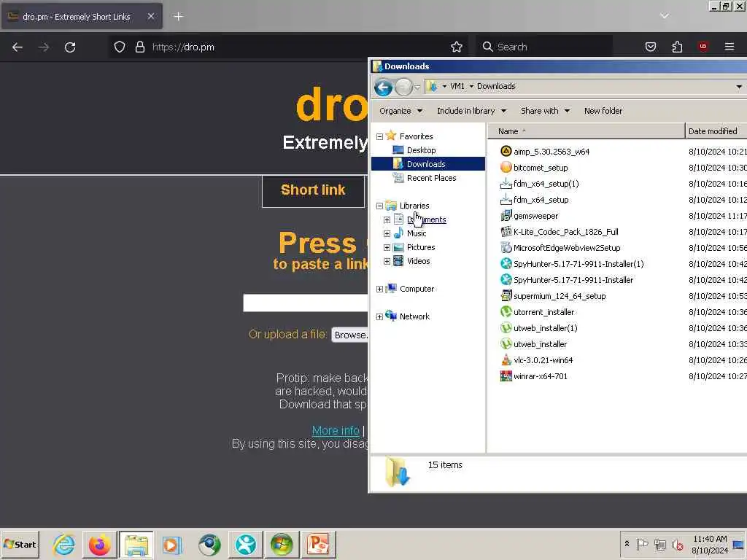
Task: Expand the Videos library node
Action: pos(387,262)
